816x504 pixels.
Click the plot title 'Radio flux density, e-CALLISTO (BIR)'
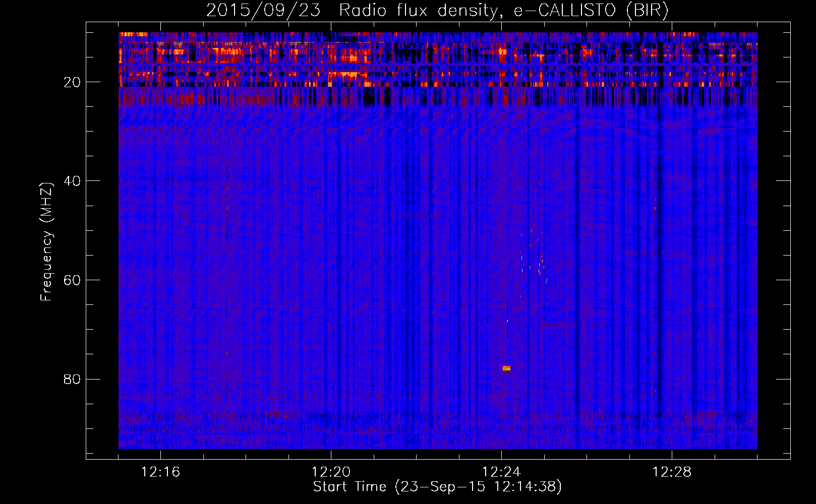click(503, 10)
